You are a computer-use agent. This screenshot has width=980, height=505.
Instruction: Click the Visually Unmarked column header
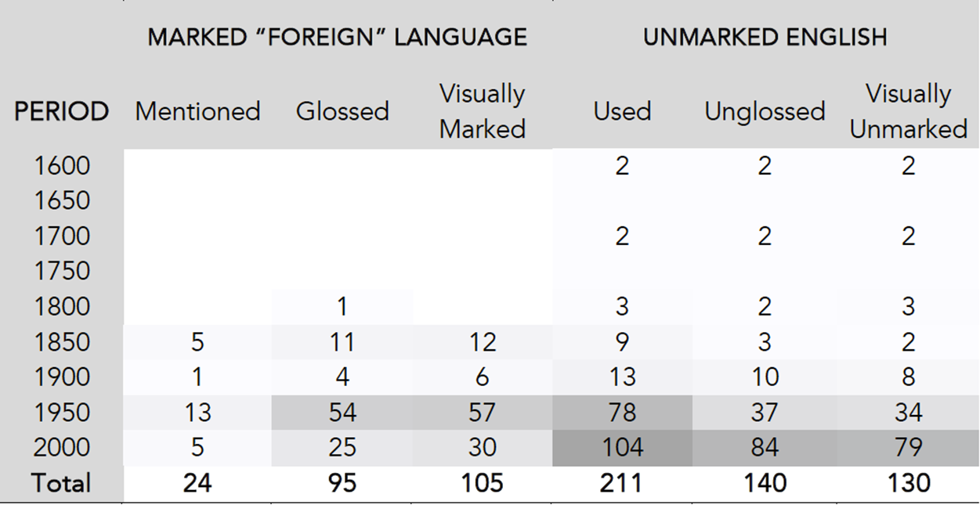[908, 111]
